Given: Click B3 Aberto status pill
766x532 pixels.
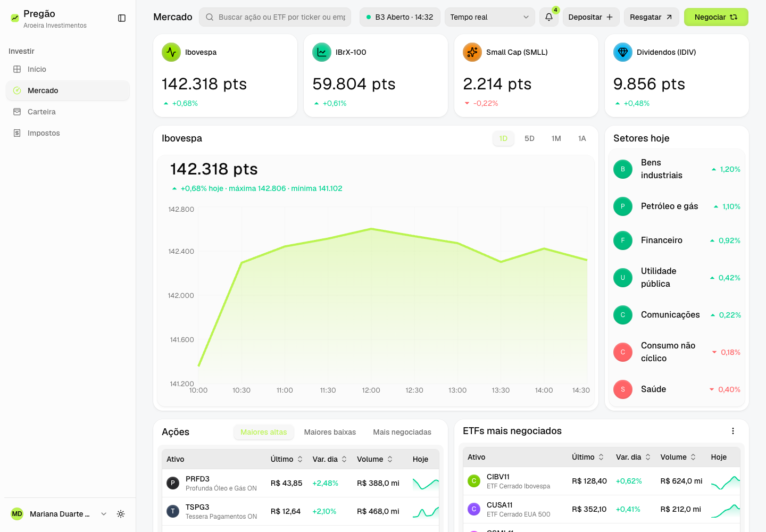Looking at the screenshot, I should point(400,17).
